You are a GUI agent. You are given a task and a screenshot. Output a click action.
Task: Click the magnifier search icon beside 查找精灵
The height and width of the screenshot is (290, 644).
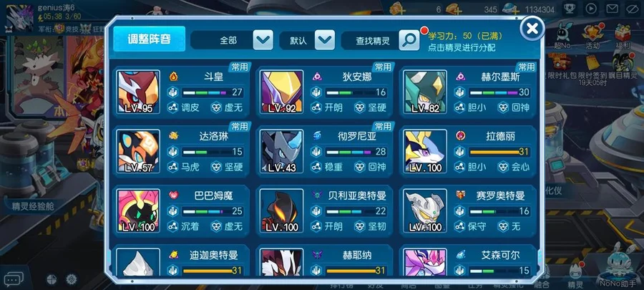tap(409, 40)
